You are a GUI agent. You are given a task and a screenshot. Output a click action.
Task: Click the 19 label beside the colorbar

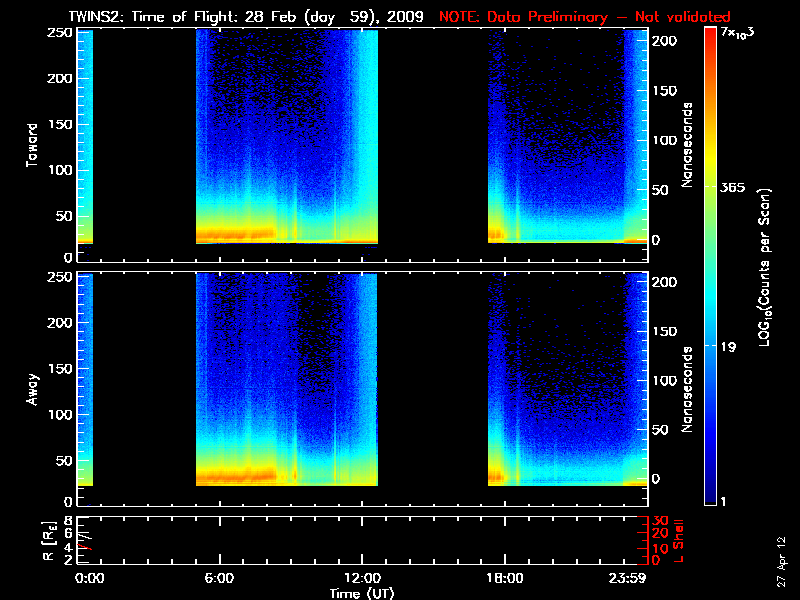pos(730,346)
